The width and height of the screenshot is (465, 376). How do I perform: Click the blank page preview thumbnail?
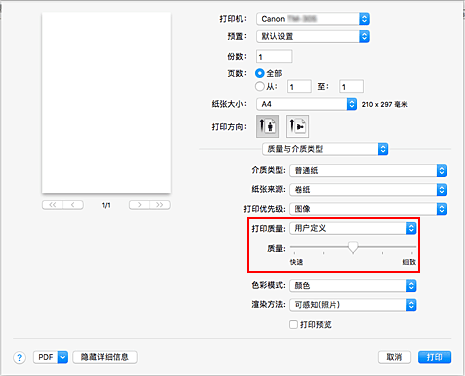pyautogui.click(x=106, y=103)
